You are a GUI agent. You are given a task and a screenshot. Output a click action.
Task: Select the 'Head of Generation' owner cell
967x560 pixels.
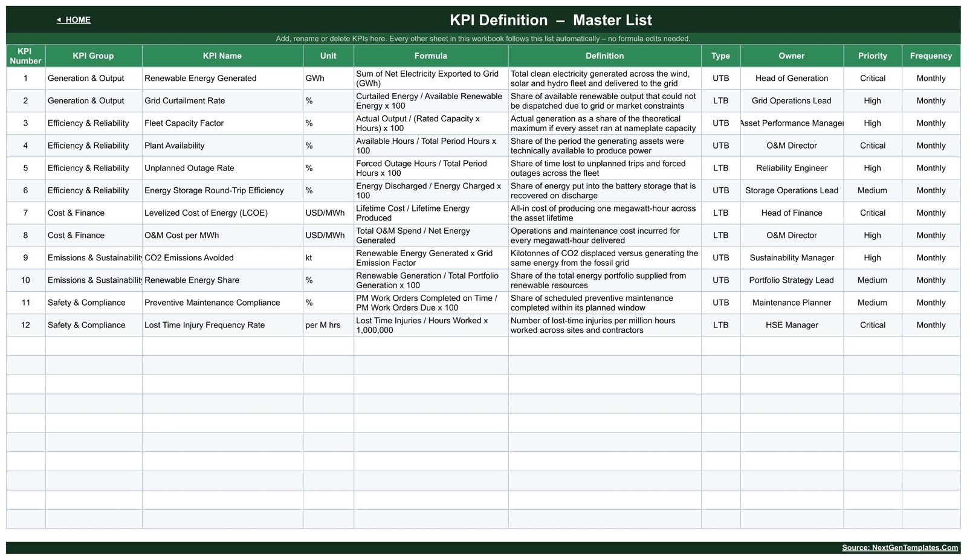(792, 79)
